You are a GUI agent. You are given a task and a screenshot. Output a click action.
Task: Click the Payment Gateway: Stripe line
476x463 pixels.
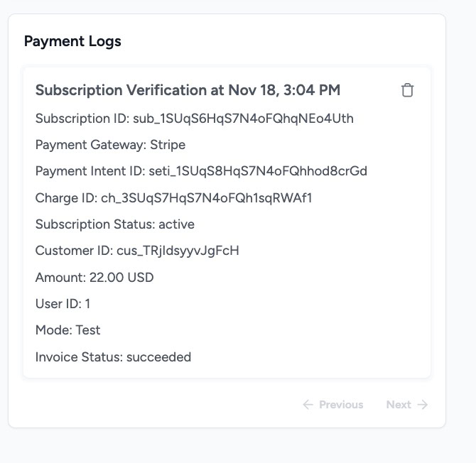tap(110, 145)
